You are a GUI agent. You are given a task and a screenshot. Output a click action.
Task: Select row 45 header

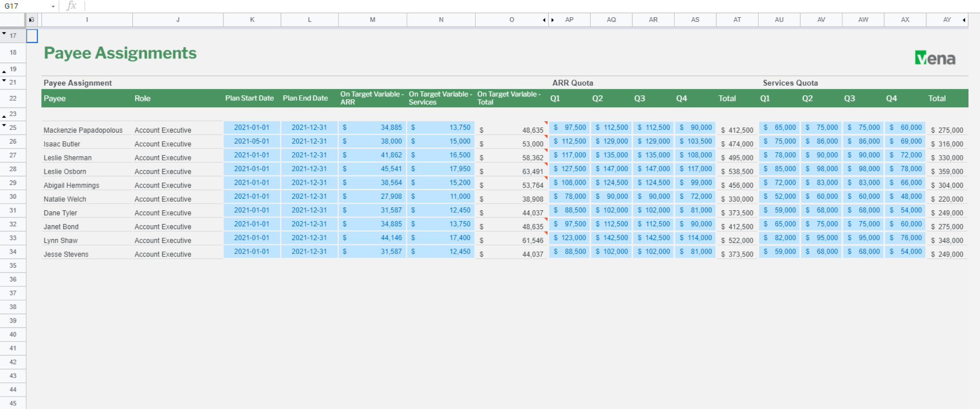coord(13,403)
